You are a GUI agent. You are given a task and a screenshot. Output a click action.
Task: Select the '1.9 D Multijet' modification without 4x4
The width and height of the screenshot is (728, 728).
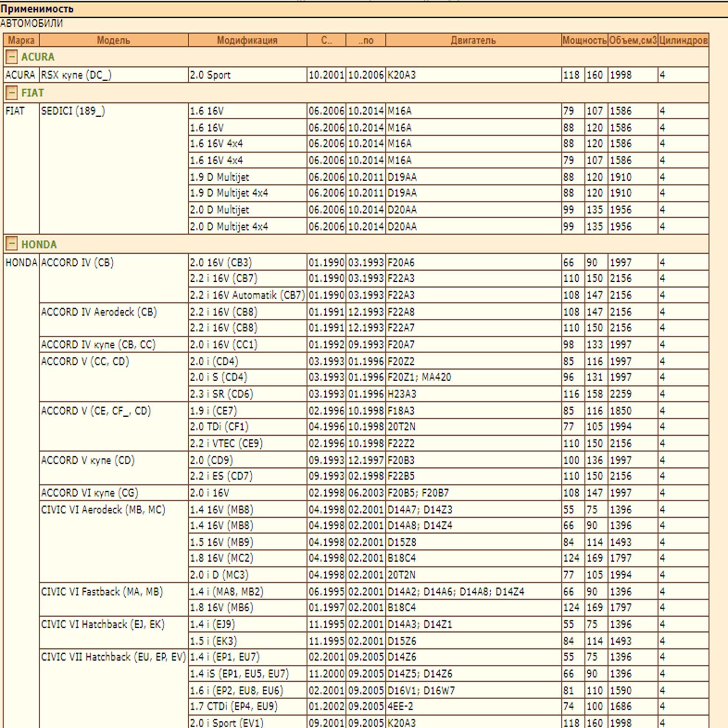(247, 177)
